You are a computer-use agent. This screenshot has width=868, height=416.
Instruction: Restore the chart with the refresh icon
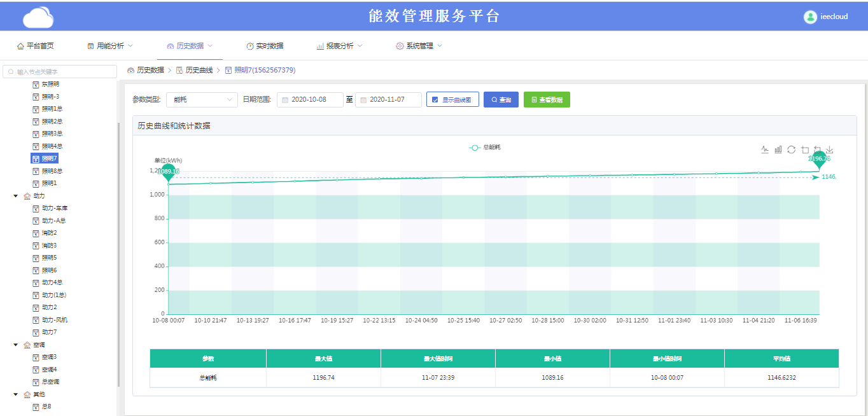coord(791,149)
